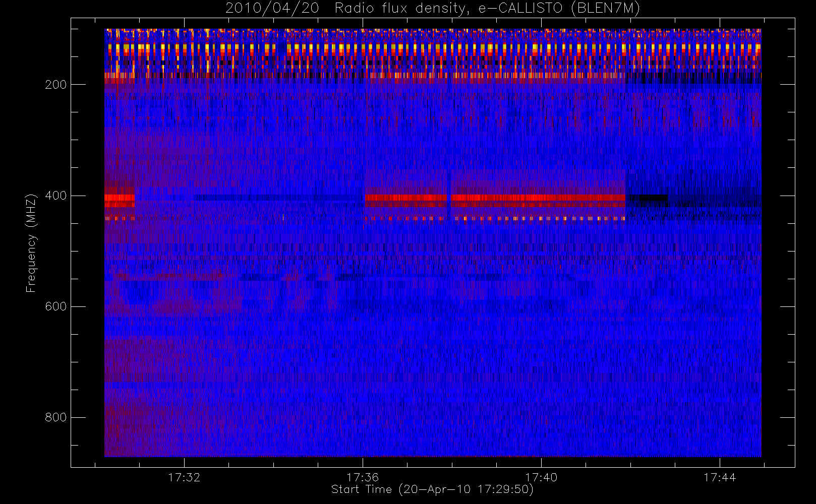Click the spectrogram image area

433,243
